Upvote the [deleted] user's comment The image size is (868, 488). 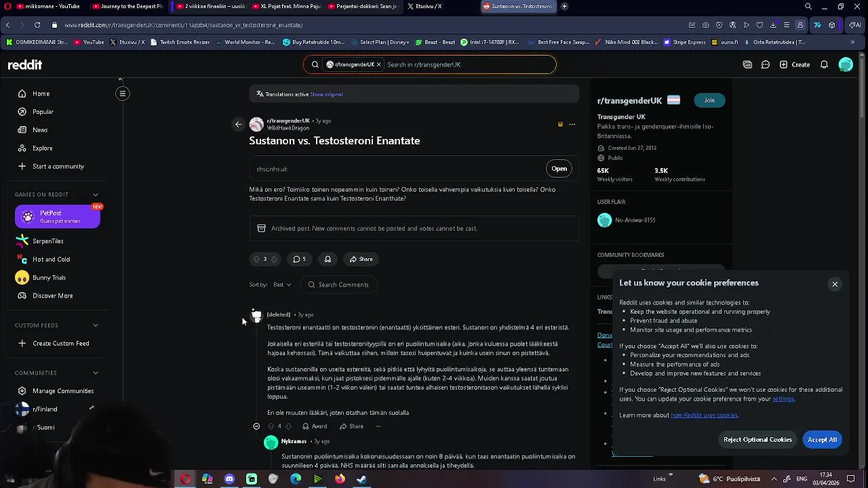tap(271, 426)
